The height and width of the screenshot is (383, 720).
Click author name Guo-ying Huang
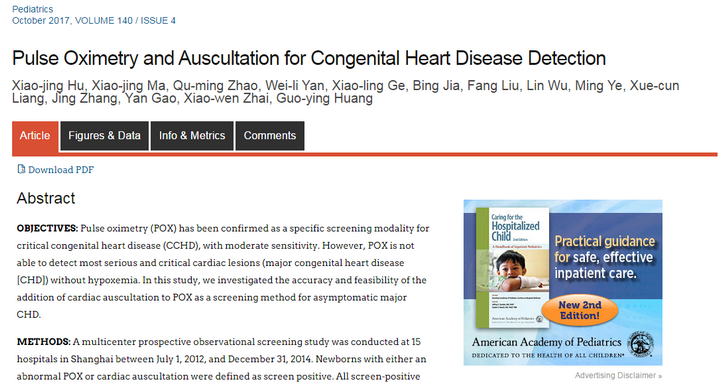click(324, 98)
